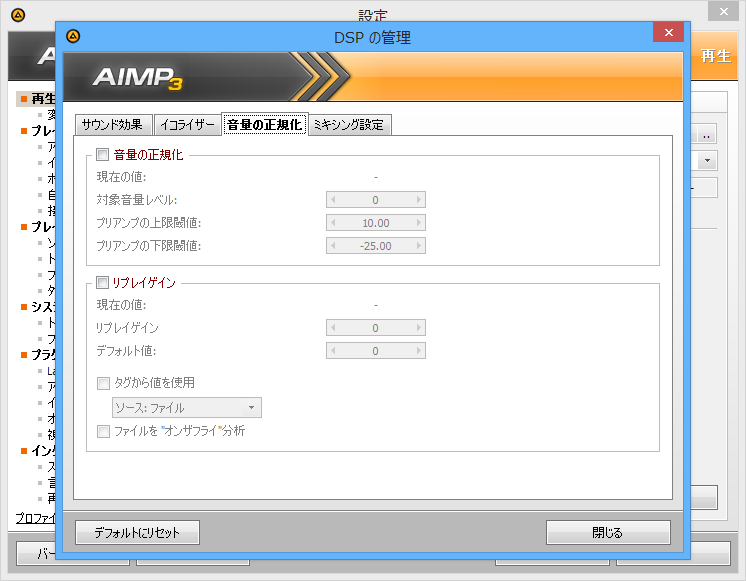The image size is (746, 581).
Task: Select システム category in 設定 tree
Action: (43, 307)
